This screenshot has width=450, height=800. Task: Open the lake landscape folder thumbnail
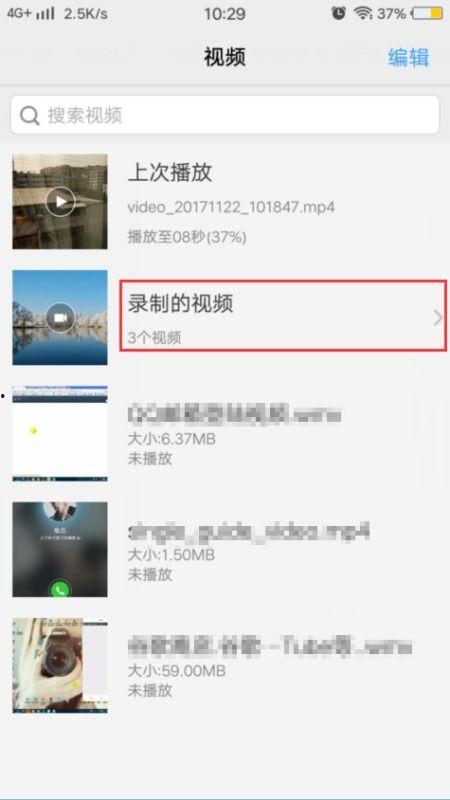tap(60, 318)
